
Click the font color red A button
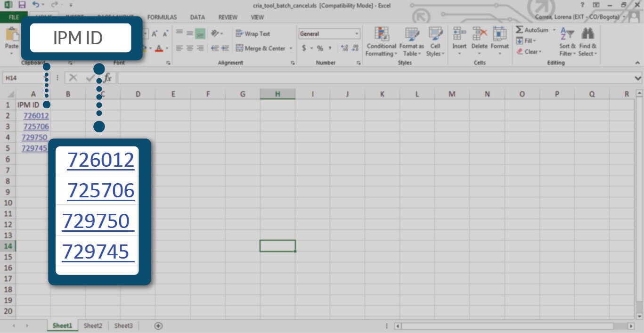click(159, 48)
